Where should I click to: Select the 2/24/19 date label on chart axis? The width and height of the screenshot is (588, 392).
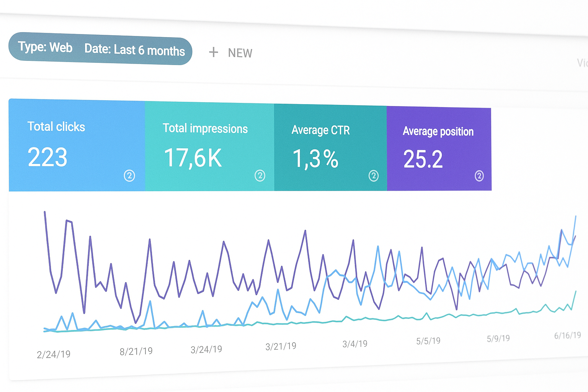coord(54,354)
